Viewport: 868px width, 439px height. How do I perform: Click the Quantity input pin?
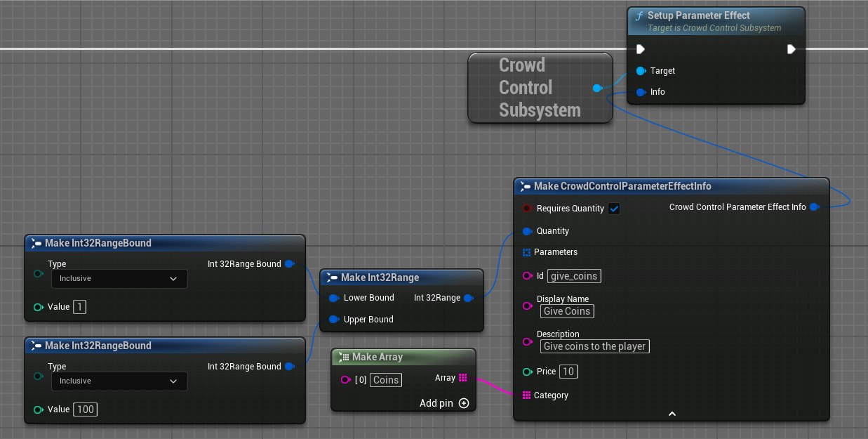[527, 231]
